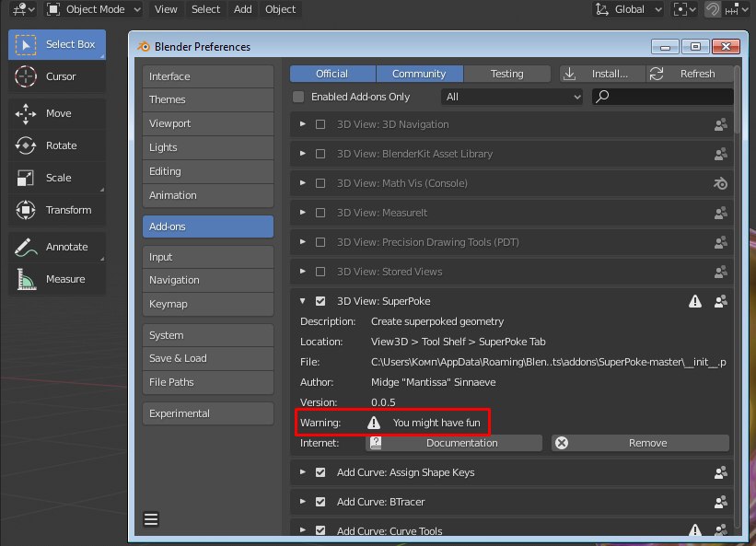Open SuperPoke Documentation link
The image size is (756, 546).
click(x=454, y=443)
